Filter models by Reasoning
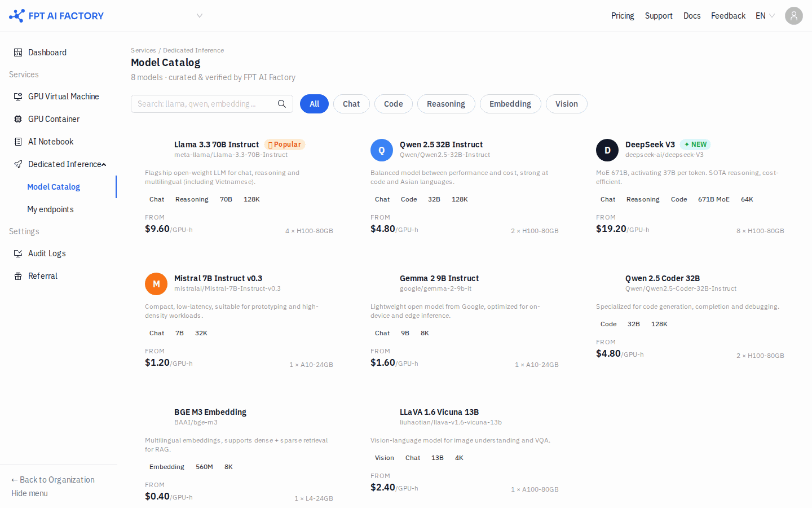This screenshot has height=508, width=812. (x=446, y=104)
